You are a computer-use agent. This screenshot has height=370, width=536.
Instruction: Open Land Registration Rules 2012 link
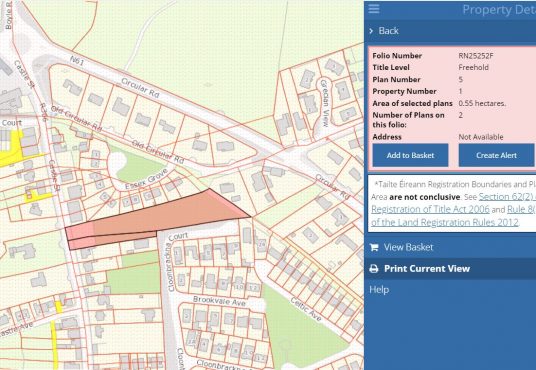click(445, 222)
